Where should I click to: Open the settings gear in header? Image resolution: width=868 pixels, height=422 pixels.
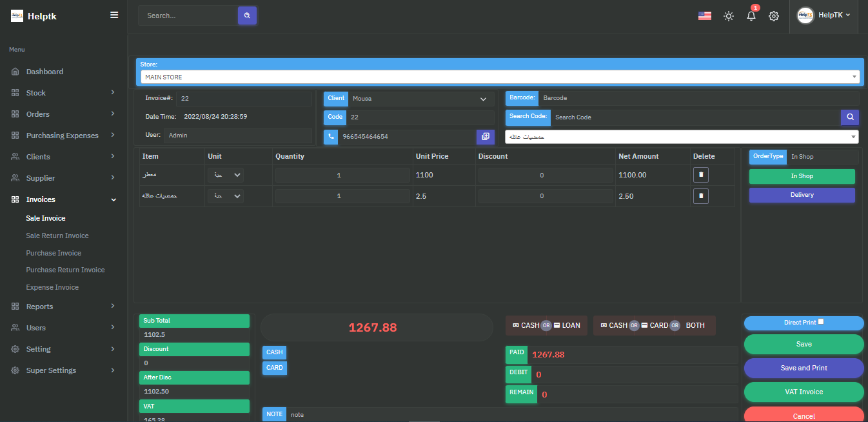774,16
